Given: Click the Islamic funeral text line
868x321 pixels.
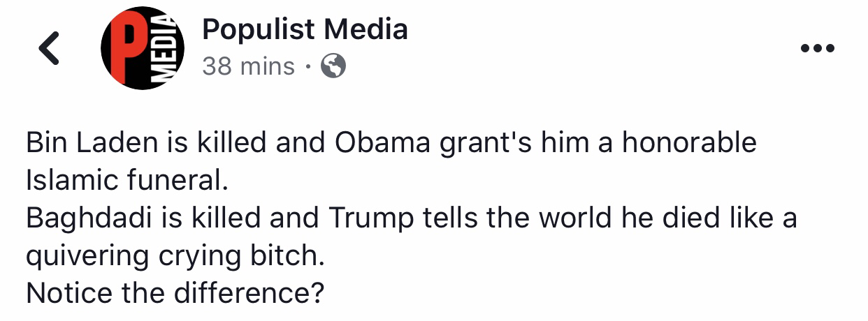Looking at the screenshot, I should (127, 181).
